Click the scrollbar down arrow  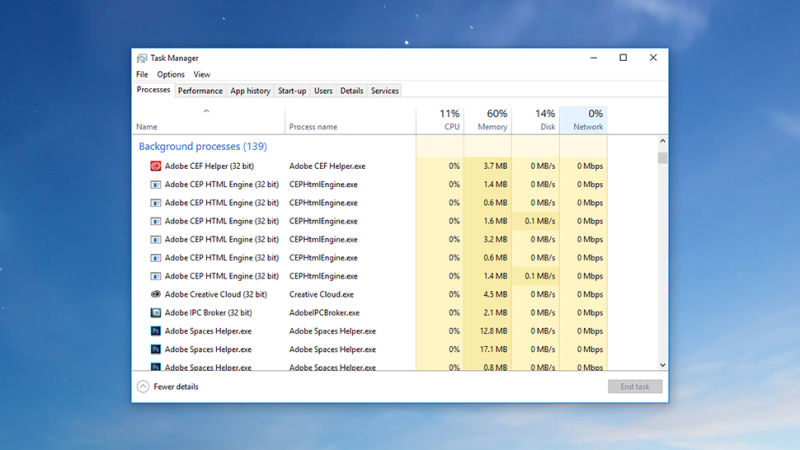(662, 365)
